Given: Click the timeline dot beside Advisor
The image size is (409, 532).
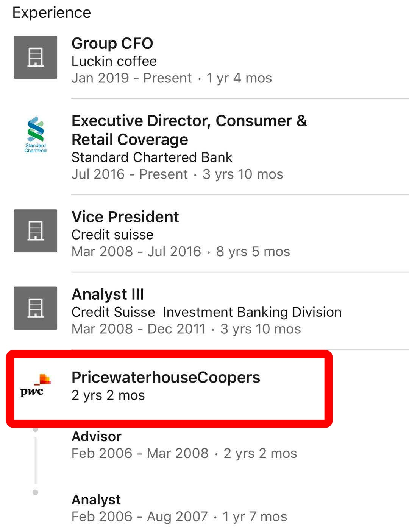Looking at the screenshot, I should tap(36, 430).
